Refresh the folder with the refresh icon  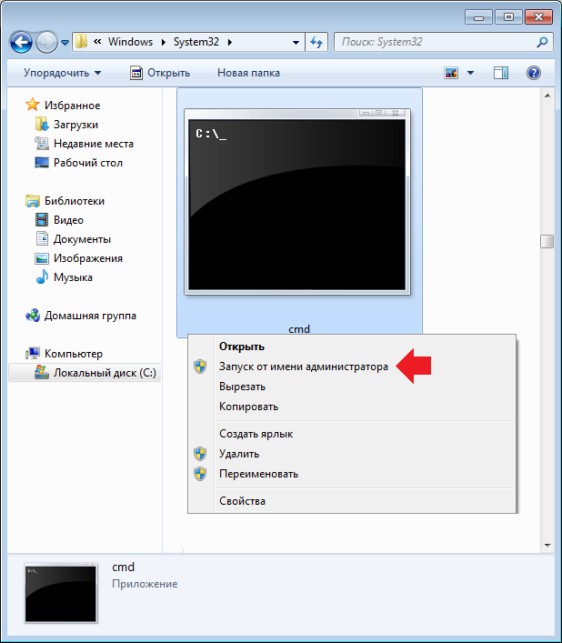pos(316,42)
